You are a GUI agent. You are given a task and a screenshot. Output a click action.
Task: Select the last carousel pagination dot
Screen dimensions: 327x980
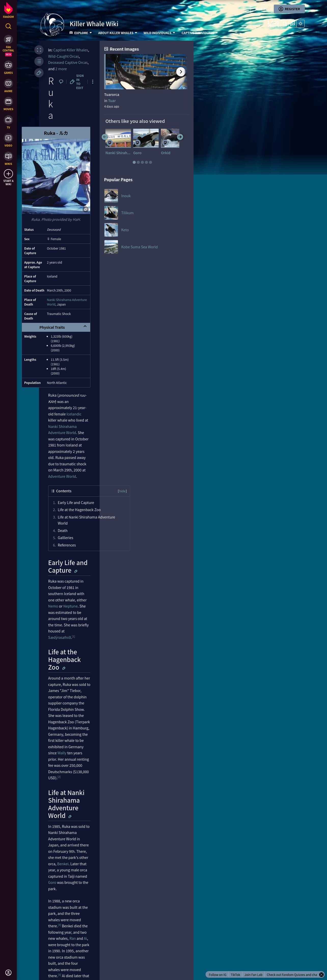(x=150, y=162)
